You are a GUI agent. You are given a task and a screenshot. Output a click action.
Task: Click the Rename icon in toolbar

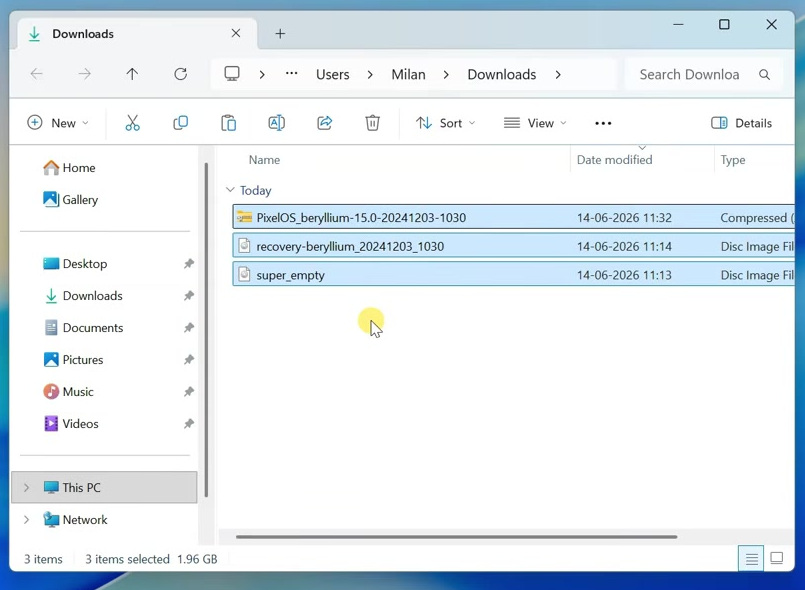coord(277,123)
